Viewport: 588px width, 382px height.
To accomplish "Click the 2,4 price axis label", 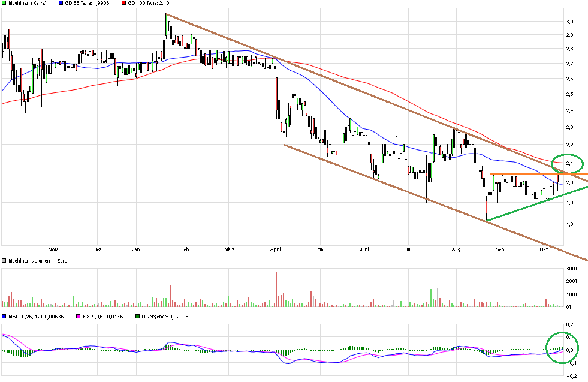I will coord(570,110).
